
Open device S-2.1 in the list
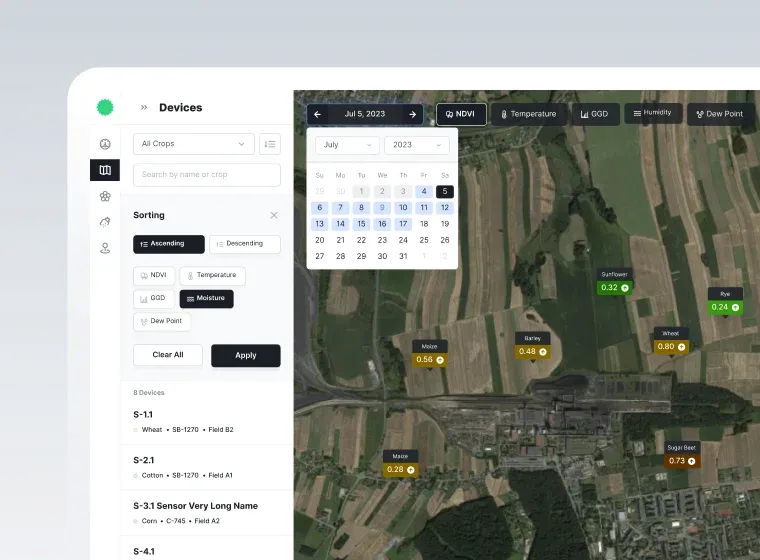tap(207, 467)
